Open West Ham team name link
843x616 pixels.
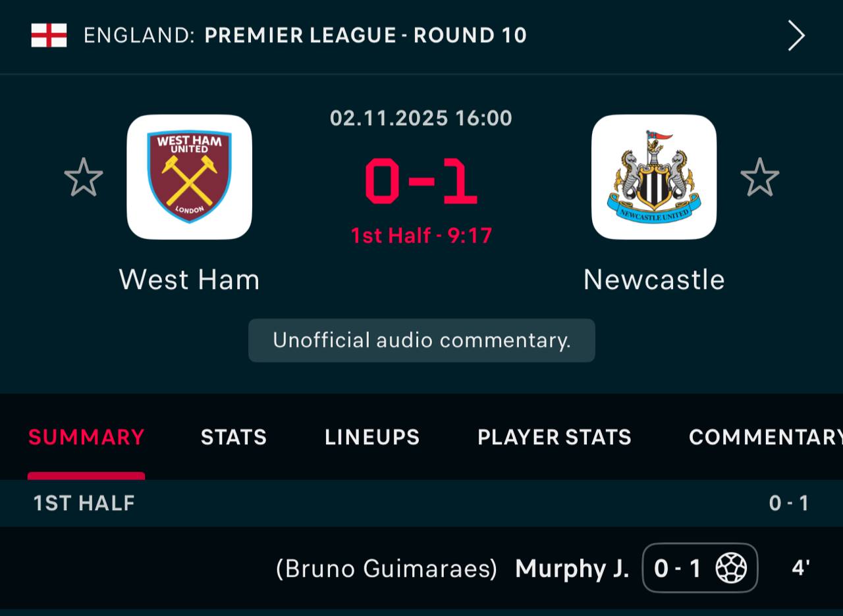pos(190,280)
